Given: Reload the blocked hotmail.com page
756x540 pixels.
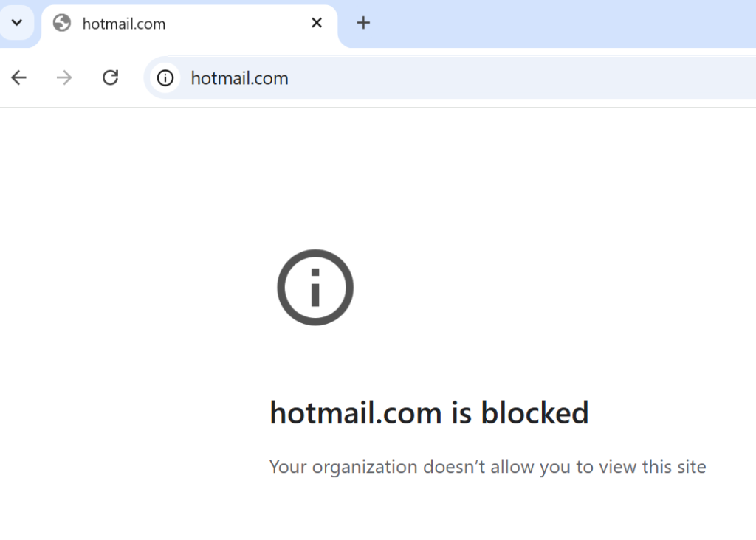Looking at the screenshot, I should [111, 77].
